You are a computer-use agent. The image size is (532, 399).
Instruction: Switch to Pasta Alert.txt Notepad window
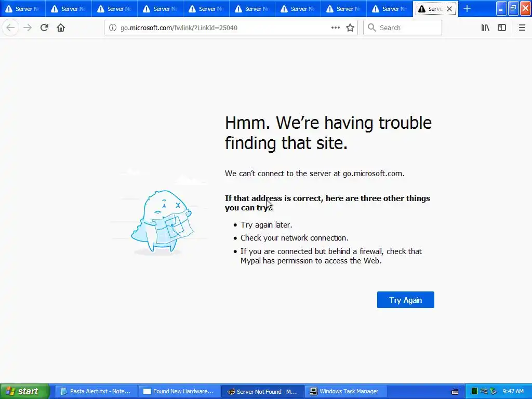(x=96, y=391)
